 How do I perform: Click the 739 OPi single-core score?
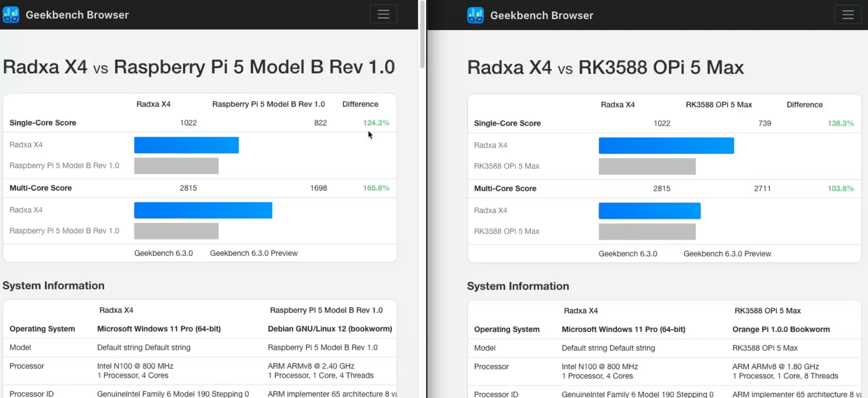pos(765,124)
